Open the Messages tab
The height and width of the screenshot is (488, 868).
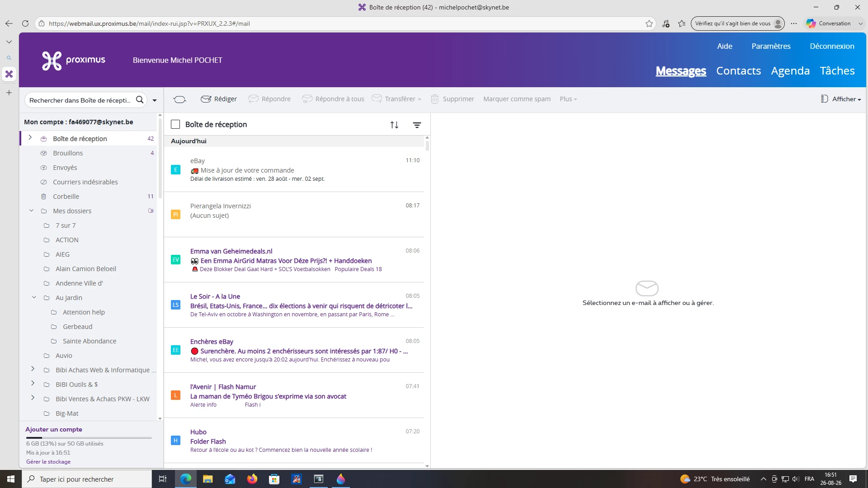point(681,71)
